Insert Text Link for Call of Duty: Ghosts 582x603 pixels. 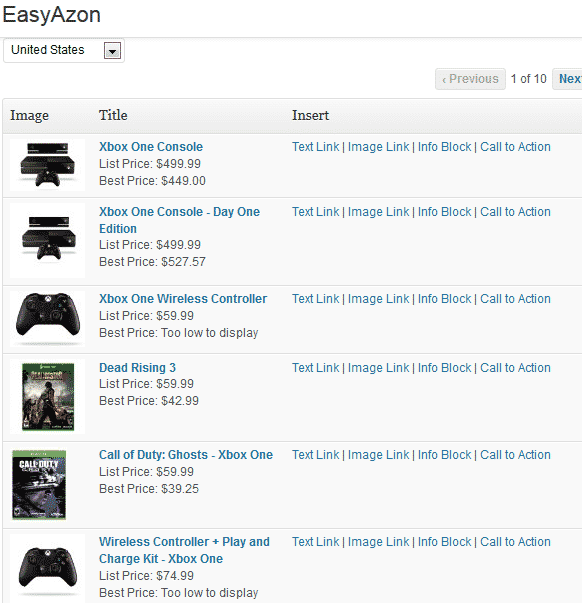click(315, 455)
